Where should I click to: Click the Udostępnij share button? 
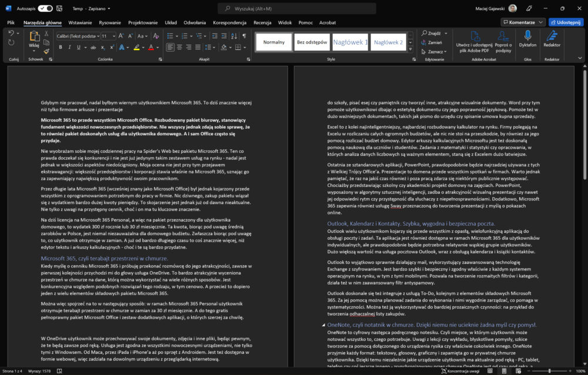566,22
